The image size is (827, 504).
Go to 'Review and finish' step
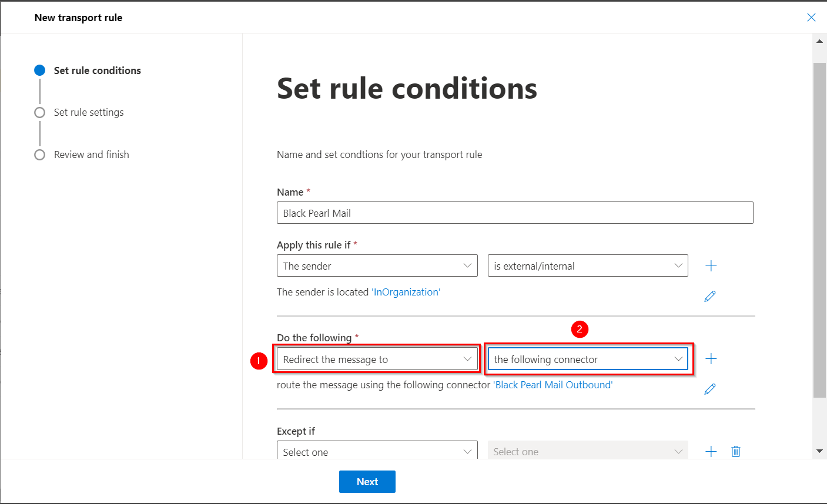(x=91, y=154)
